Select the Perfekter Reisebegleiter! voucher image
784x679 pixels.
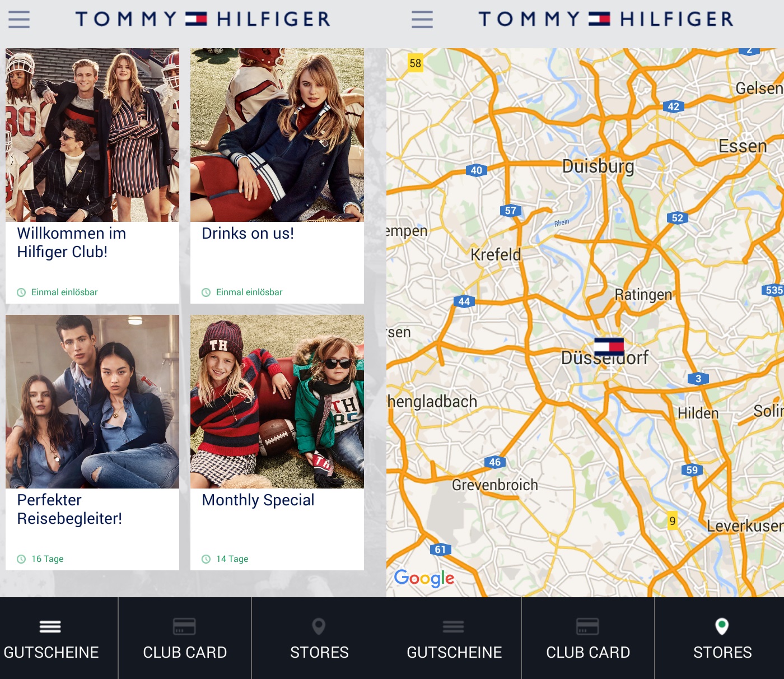(x=92, y=402)
